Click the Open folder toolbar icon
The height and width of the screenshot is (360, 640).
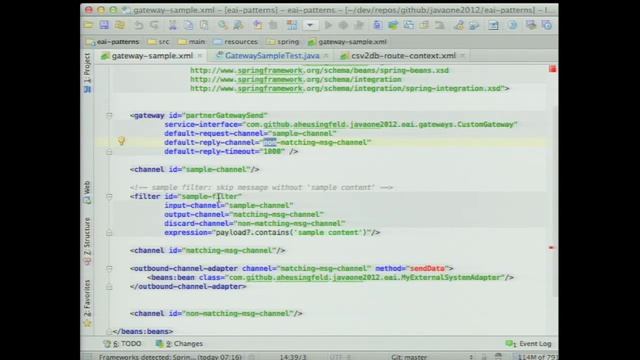tap(89, 25)
